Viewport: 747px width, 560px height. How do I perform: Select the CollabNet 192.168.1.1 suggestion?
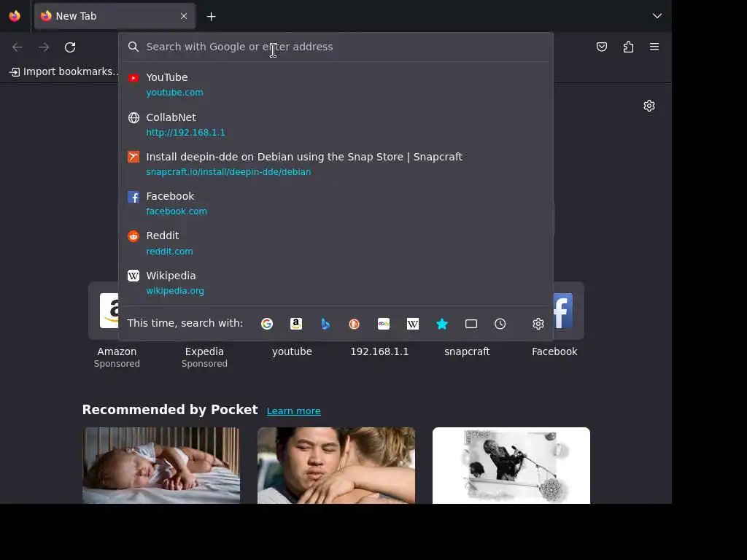336,124
